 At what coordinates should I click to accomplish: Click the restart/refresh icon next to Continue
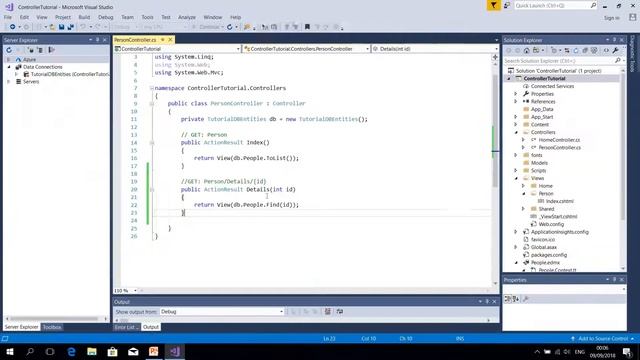(x=230, y=27)
